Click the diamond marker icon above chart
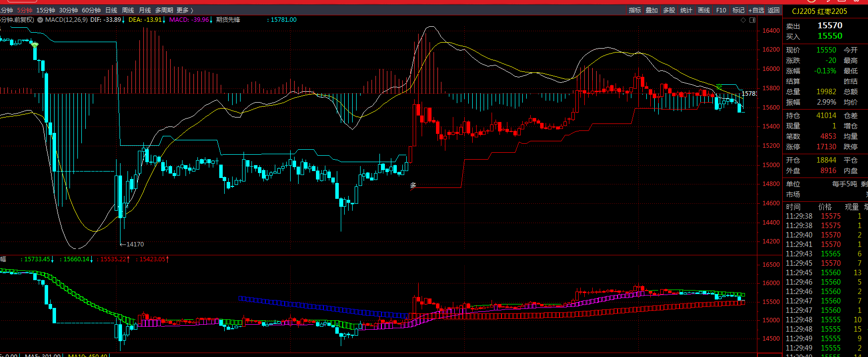The width and height of the screenshot is (868, 357). point(743,20)
